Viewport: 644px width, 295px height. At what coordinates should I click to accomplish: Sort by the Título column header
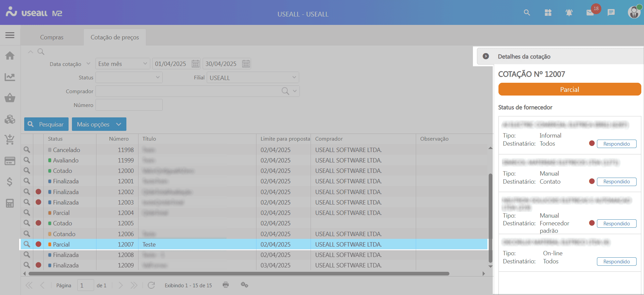(197, 139)
